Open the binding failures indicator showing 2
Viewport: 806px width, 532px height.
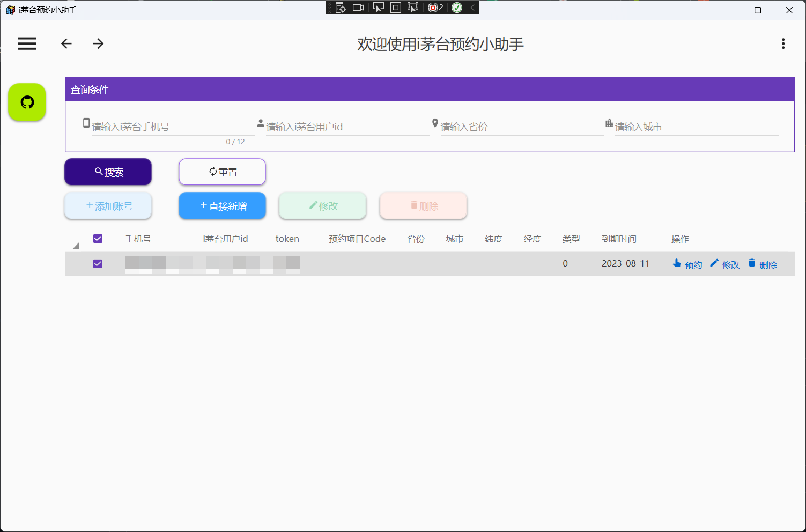point(435,8)
